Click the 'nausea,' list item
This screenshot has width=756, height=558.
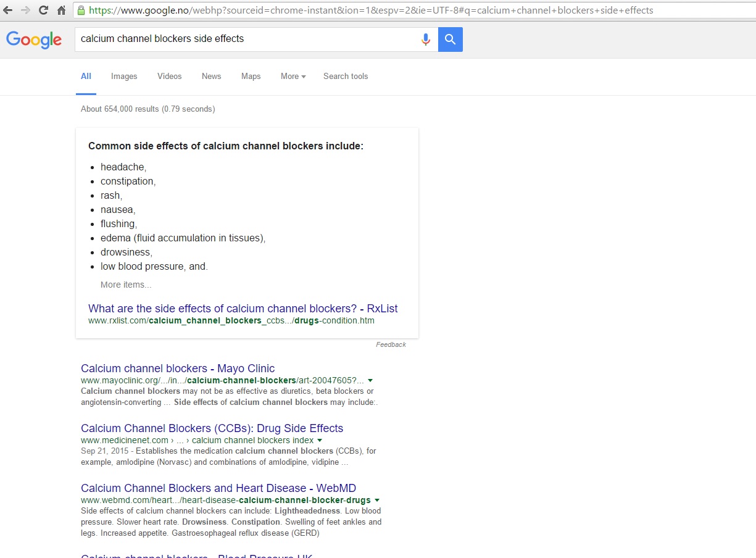coord(118,210)
